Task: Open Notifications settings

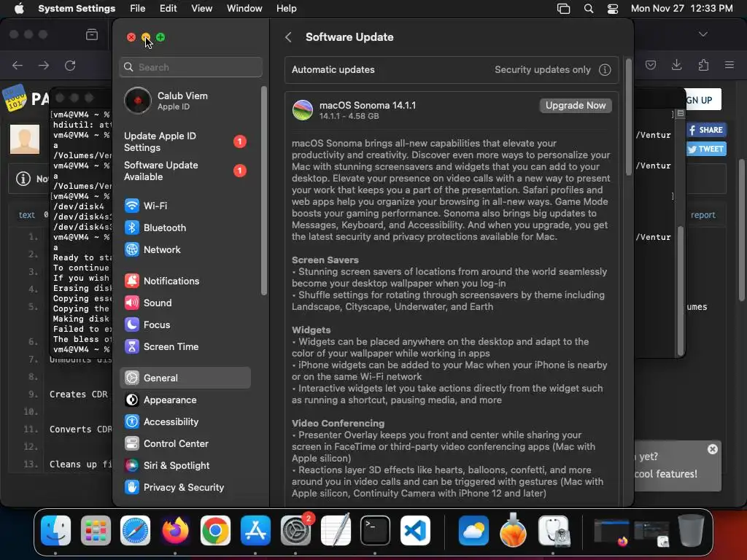Action: [185, 281]
